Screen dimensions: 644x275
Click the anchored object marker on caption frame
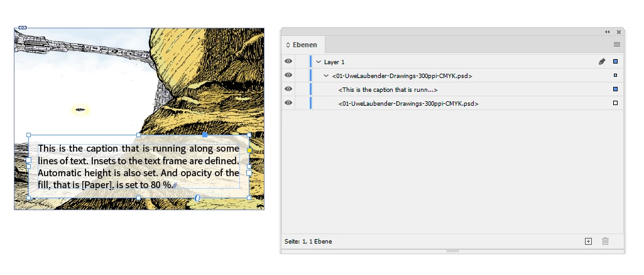[x=197, y=198]
